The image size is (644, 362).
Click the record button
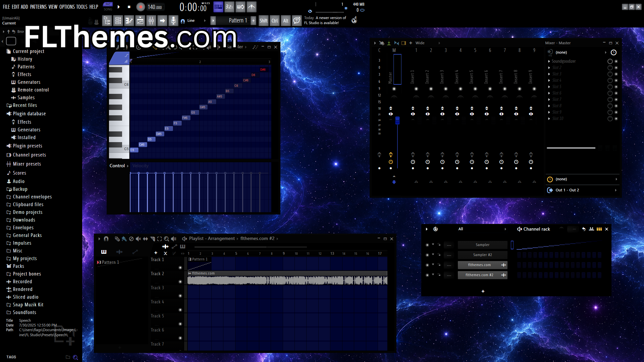[x=141, y=7]
